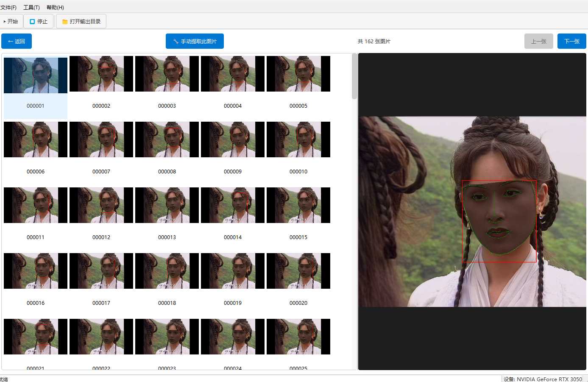Click the large preview image

[472, 212]
